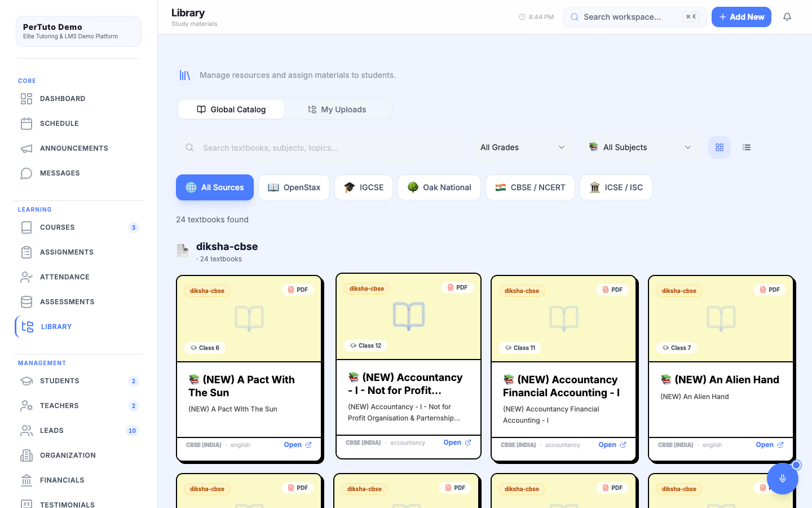Click the Attendance person-check icon
The height and width of the screenshot is (508, 812).
pyautogui.click(x=27, y=277)
